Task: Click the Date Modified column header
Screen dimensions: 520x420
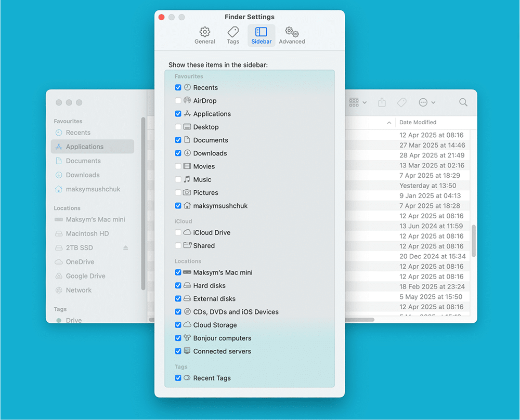Action: point(418,122)
